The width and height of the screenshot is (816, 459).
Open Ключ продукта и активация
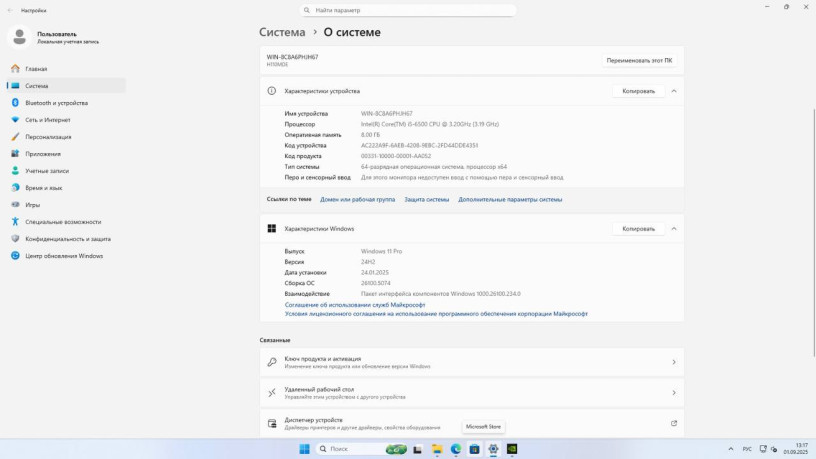pos(471,362)
